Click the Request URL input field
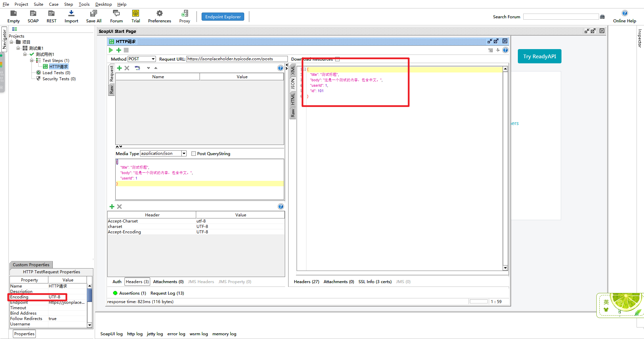 tap(237, 59)
